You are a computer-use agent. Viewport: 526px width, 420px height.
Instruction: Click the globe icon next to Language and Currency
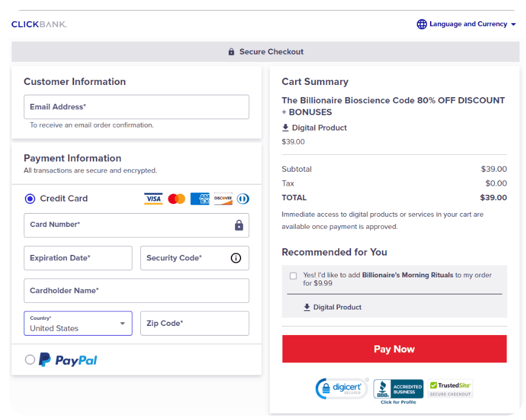tap(422, 24)
